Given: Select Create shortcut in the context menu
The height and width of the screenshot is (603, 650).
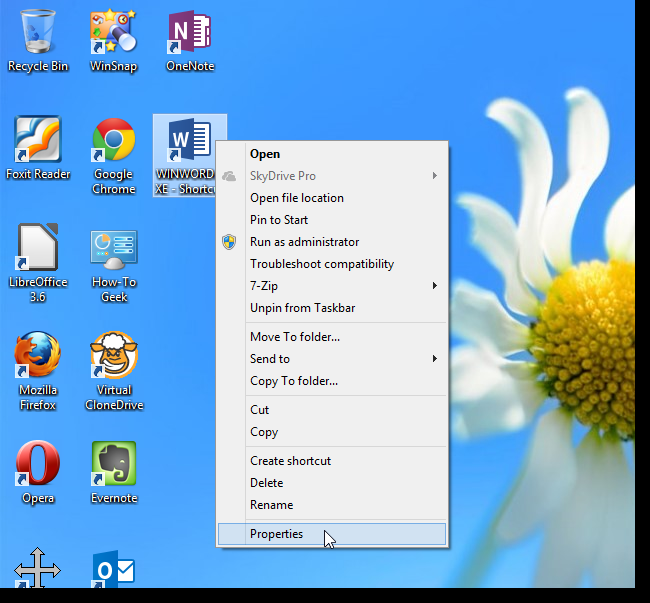Looking at the screenshot, I should click(x=290, y=461).
